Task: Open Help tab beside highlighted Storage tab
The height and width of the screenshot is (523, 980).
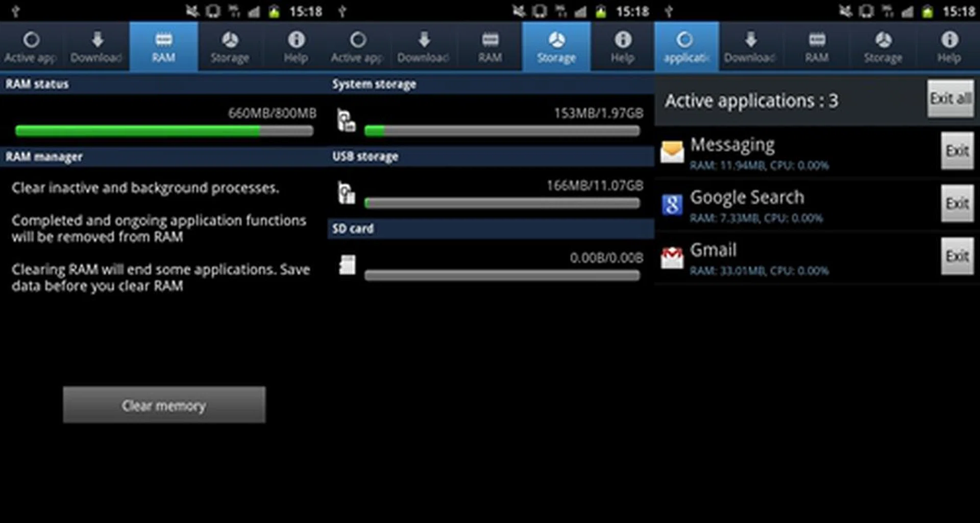Action: tap(622, 47)
